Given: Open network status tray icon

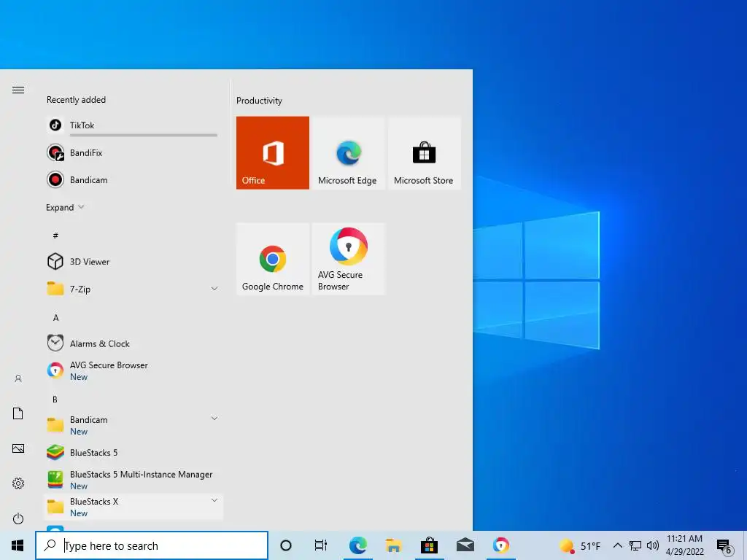Looking at the screenshot, I should (635, 545).
